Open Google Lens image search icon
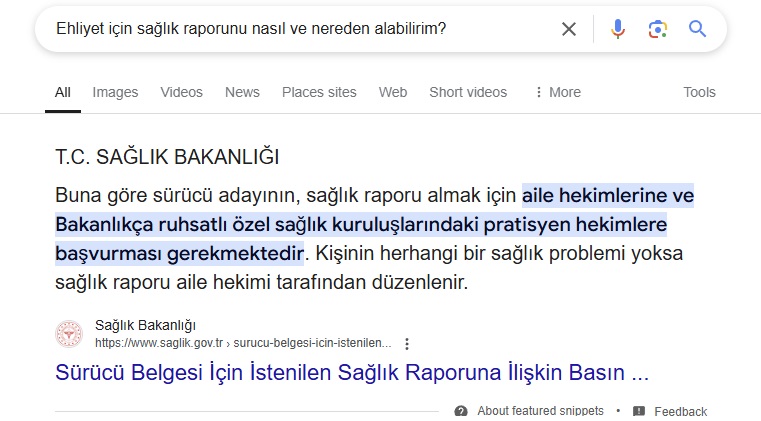This screenshot has width=761, height=421. [657, 29]
